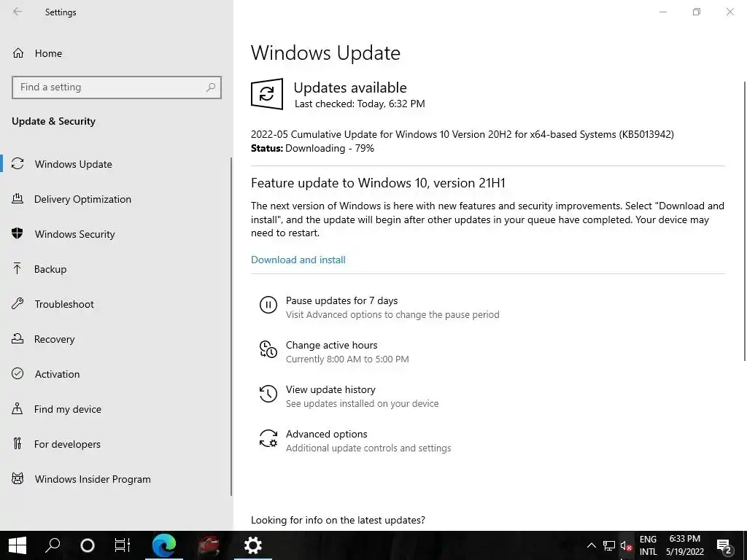This screenshot has width=747, height=560.
Task: Show hidden tray icons chevron
Action: pyautogui.click(x=591, y=545)
